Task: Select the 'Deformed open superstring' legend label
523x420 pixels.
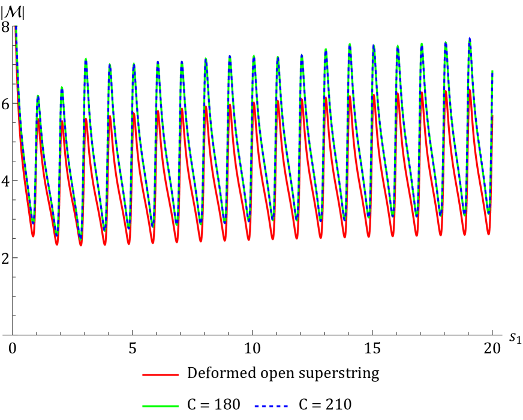Action: (283, 374)
